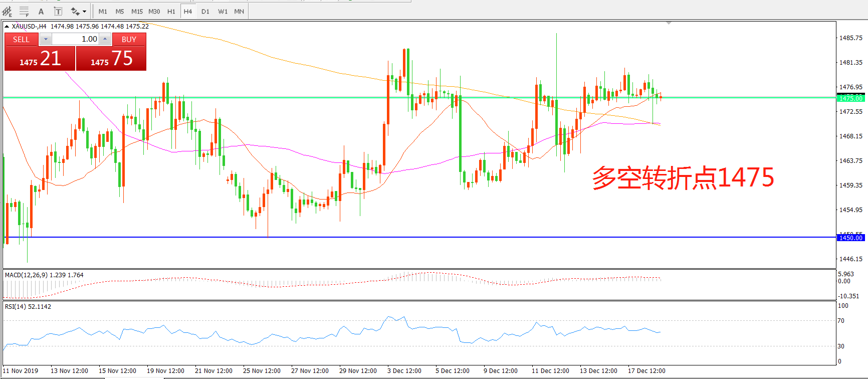The width and height of the screenshot is (868, 379).
Task: Select the blue 1450.00 horizontal line label
Action: [x=851, y=238]
